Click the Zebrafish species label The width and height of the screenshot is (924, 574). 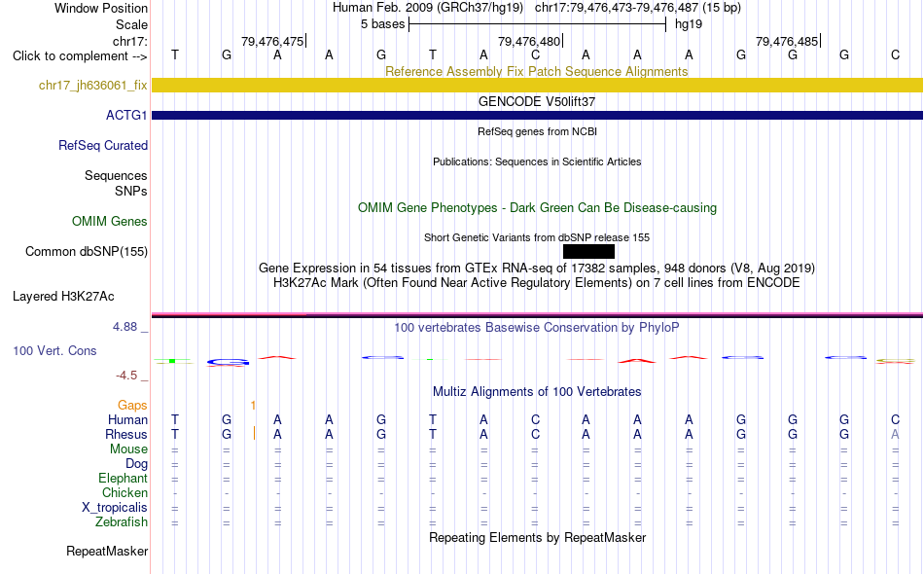122,522
